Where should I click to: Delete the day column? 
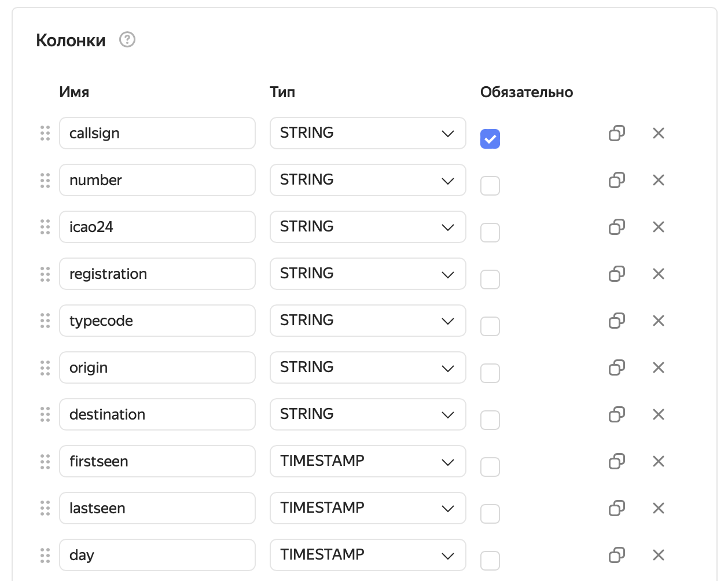pos(659,555)
